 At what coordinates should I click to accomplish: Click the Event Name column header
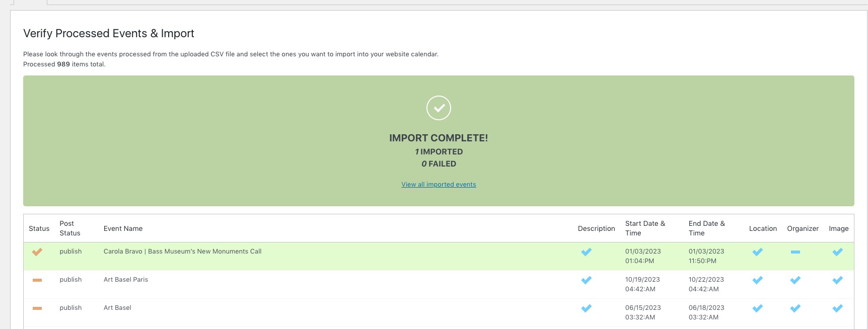pos(123,228)
